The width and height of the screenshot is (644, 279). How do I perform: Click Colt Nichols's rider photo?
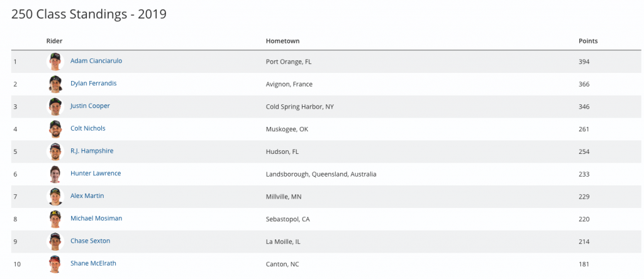(56, 129)
